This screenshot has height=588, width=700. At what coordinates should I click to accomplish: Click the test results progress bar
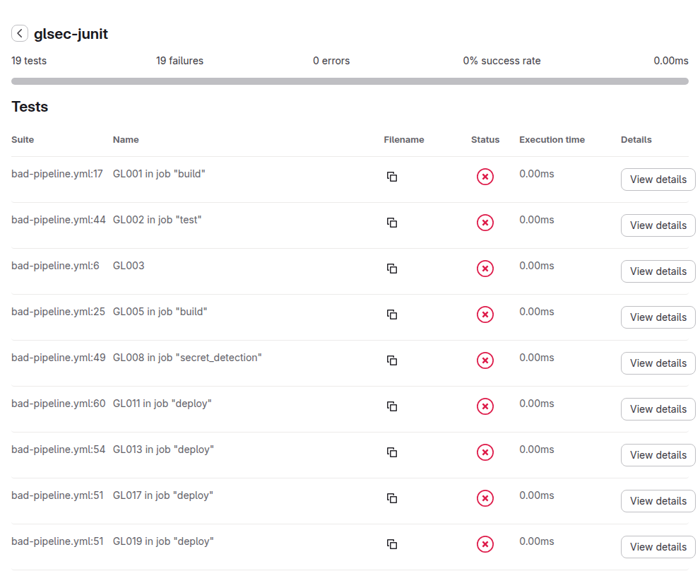[350, 81]
